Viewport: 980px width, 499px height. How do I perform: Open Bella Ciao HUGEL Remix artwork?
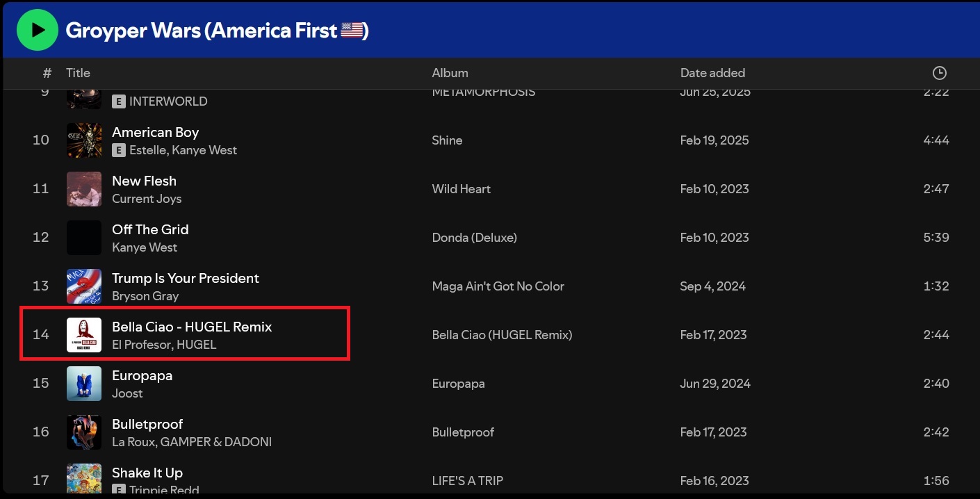(84, 335)
